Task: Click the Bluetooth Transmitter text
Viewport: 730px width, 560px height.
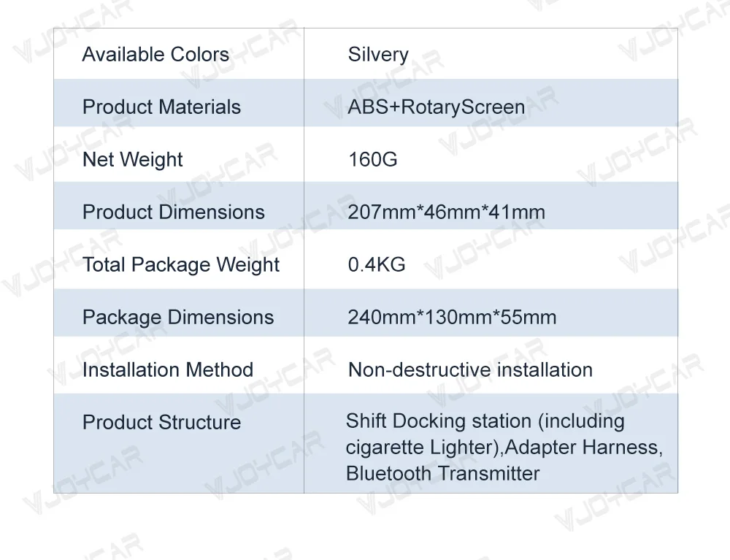Action: pyautogui.click(x=443, y=474)
